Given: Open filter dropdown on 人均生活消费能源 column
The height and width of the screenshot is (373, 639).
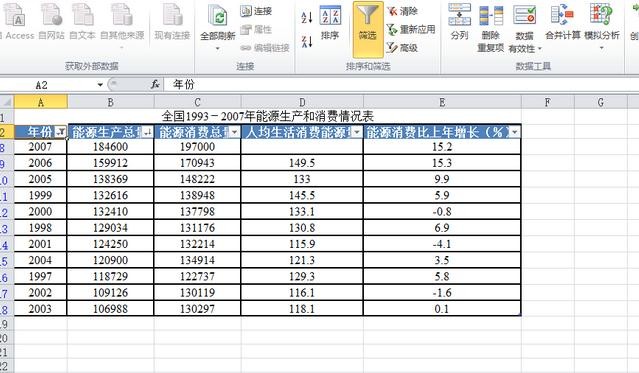Looking at the screenshot, I should point(357,132).
